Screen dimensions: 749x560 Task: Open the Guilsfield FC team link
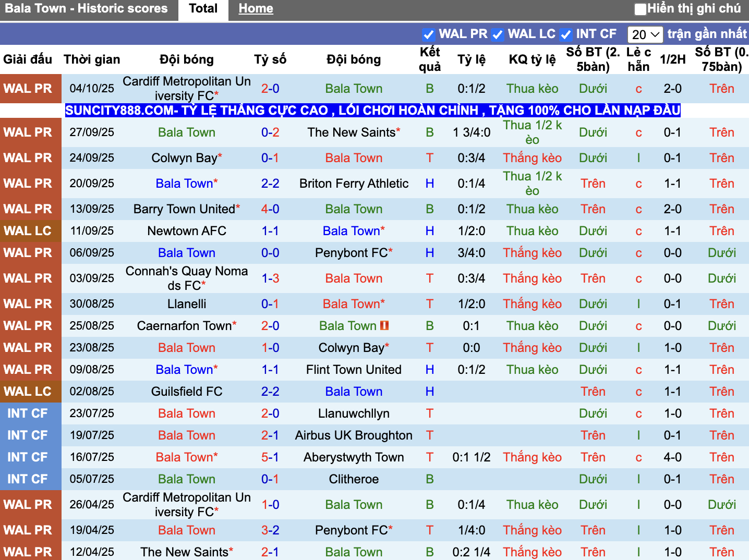pos(187,392)
